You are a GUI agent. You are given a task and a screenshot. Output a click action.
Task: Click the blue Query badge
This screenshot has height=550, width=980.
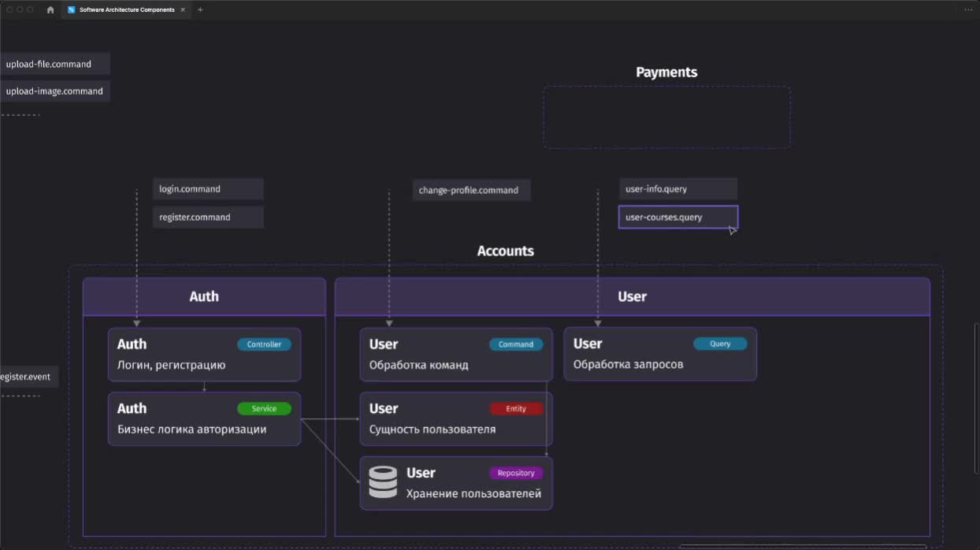coord(720,344)
